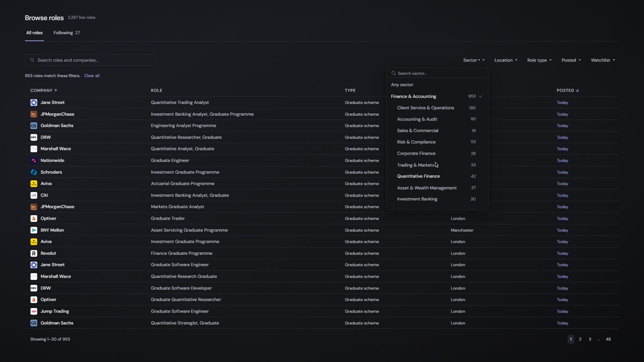Choose Corporate Finance sector
The width and height of the screenshot is (644, 362).
(x=437, y=153)
